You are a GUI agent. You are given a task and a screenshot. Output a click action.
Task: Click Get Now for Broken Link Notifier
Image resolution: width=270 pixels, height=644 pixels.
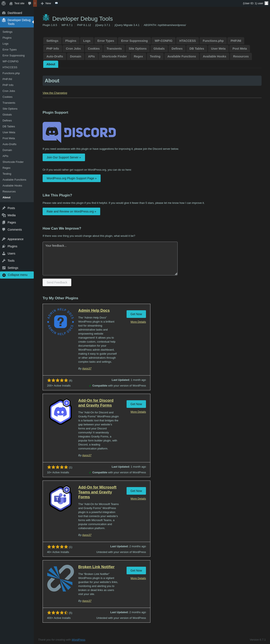[x=136, y=570]
